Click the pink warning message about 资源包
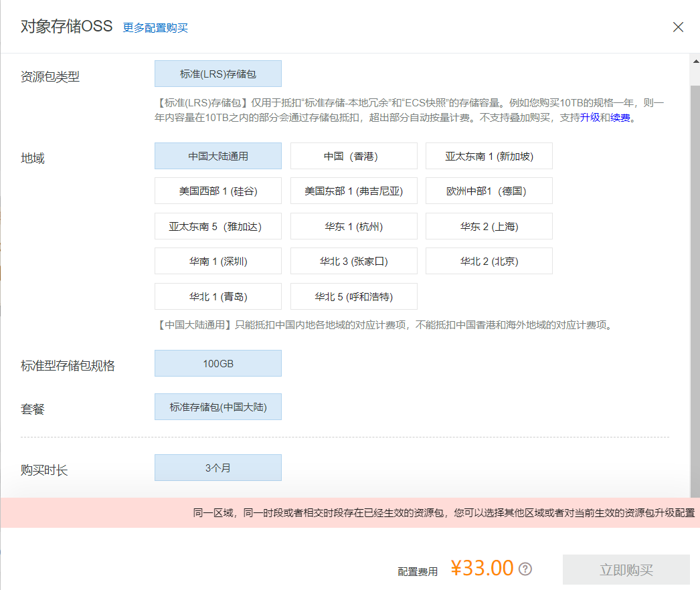This screenshot has height=590, width=700. [444, 513]
